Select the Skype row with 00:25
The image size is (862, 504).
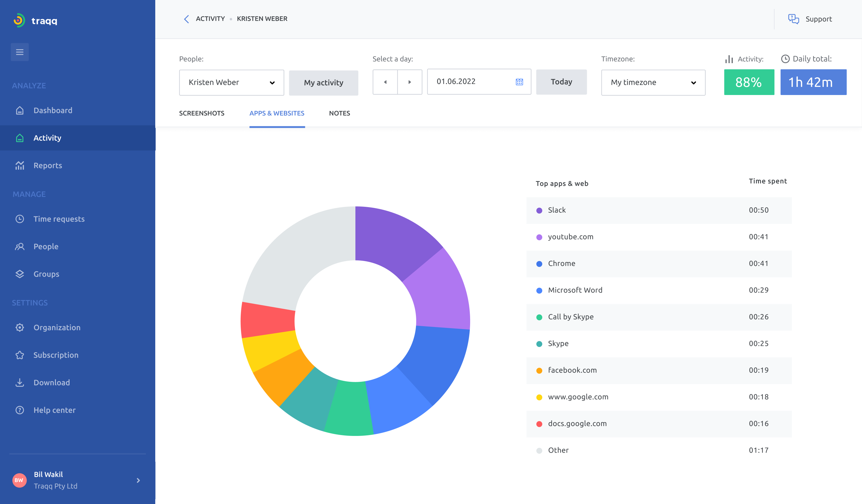659,344
